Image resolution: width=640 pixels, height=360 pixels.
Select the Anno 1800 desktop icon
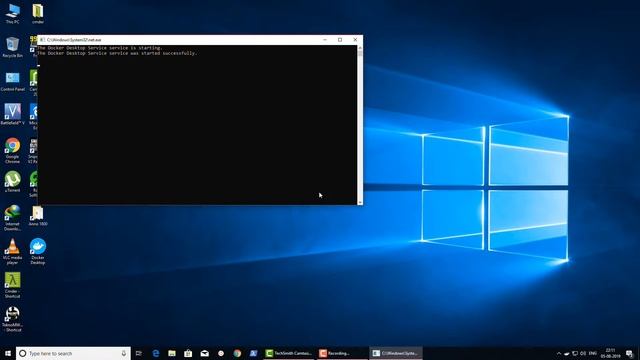pos(38,216)
